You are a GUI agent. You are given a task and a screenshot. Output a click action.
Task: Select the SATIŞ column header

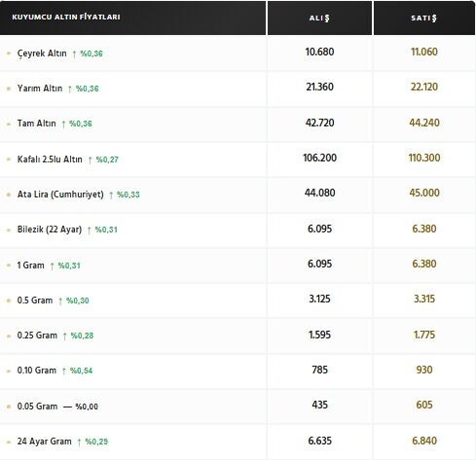point(424,18)
